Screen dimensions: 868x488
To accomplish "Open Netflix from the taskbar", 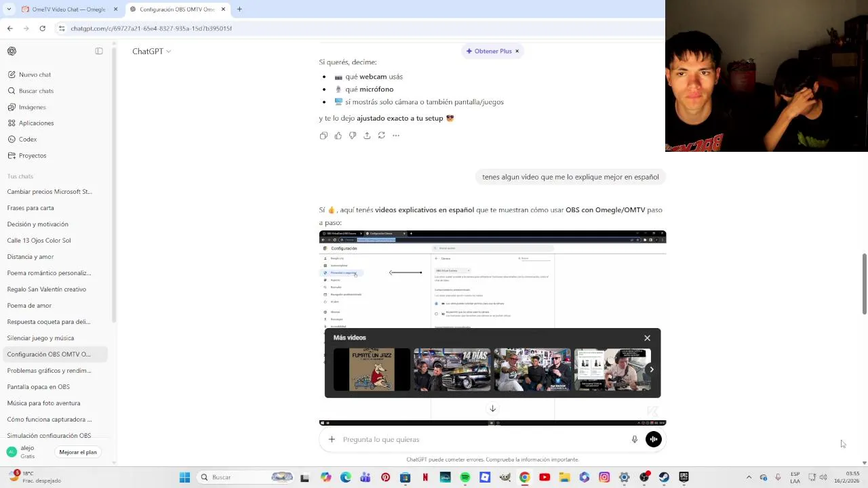I will 425,477.
